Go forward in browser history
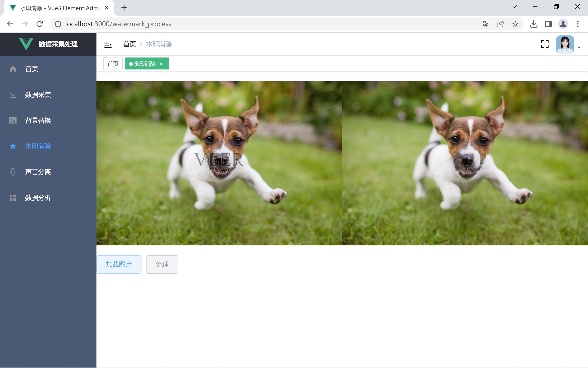Screen dimensions: 588x368 (x=25, y=24)
